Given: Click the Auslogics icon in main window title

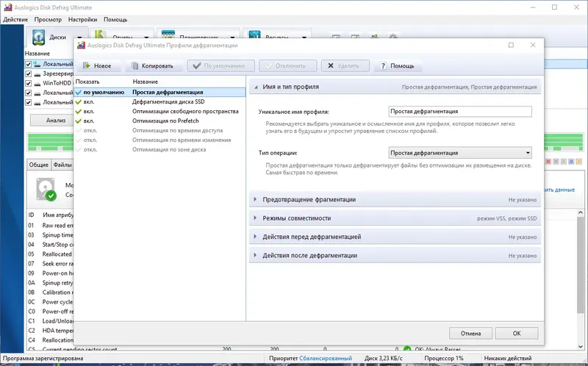Looking at the screenshot, I should 8,7.
